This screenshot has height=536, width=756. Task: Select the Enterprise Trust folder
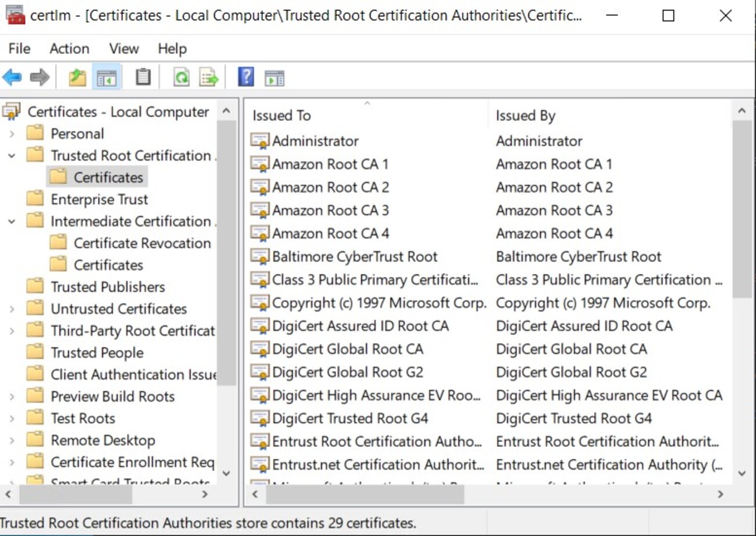tap(99, 199)
